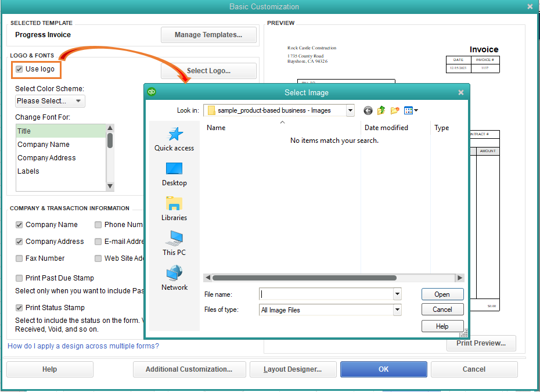Click Help in Select Image dialog

442,326
